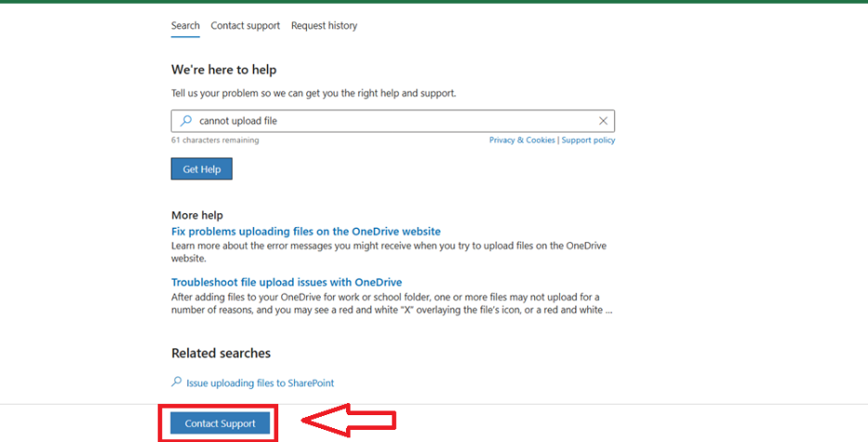868x442 pixels.
Task: Open the Contact support tab
Action: pos(245,25)
